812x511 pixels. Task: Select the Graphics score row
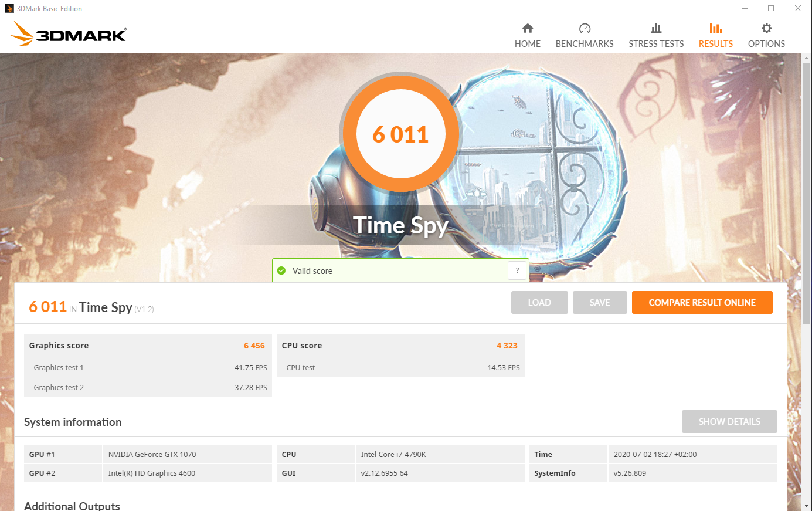click(148, 346)
